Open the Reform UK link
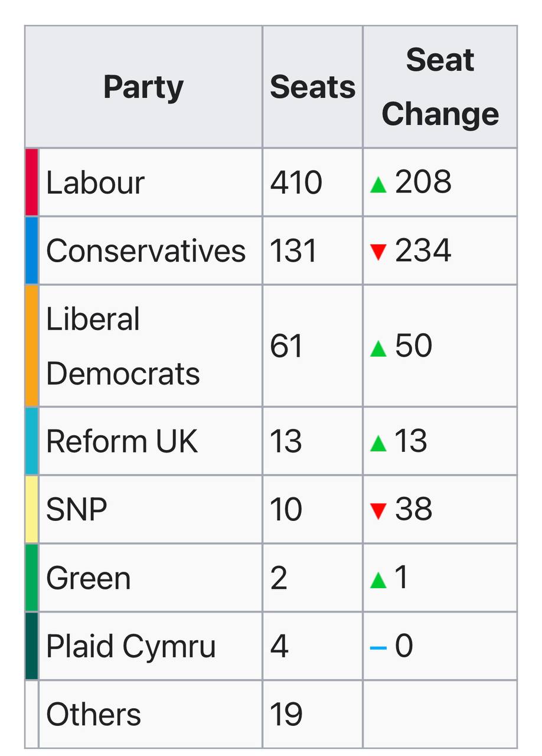 122,441
